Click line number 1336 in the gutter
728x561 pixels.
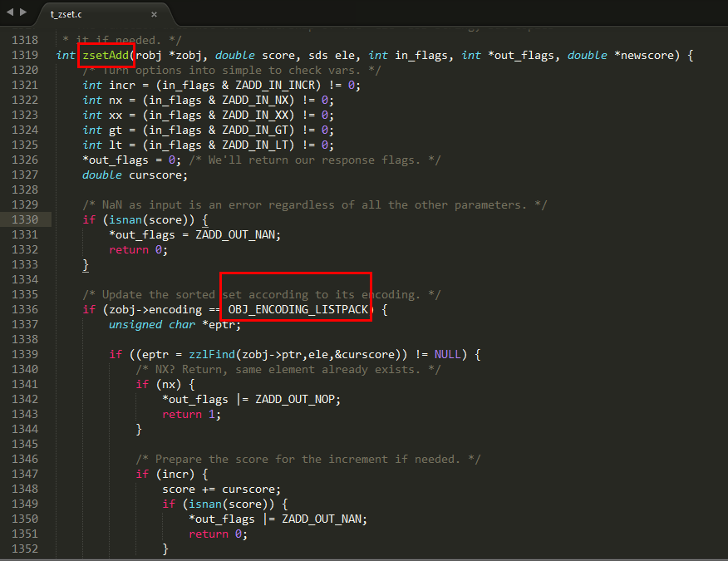pyautogui.click(x=25, y=309)
